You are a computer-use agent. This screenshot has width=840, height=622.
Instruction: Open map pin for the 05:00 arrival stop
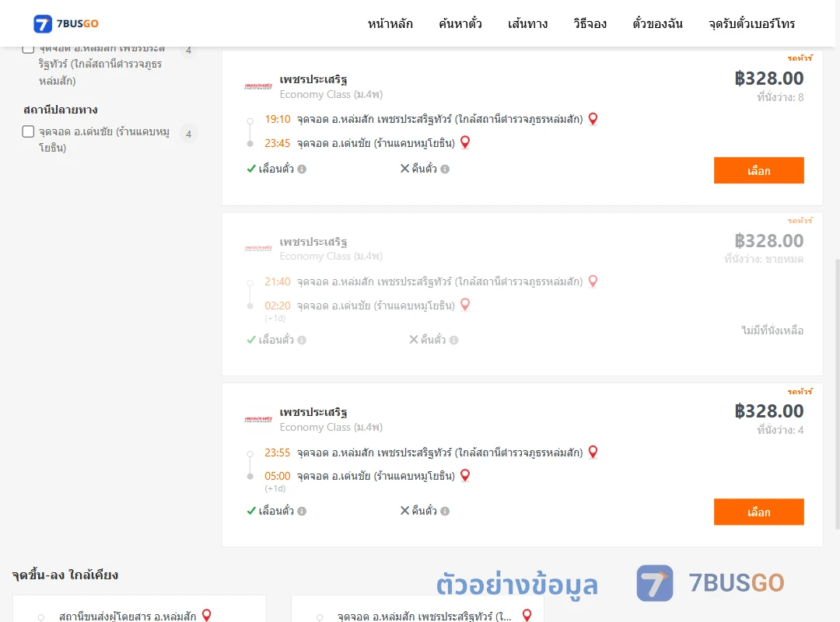tap(465, 475)
